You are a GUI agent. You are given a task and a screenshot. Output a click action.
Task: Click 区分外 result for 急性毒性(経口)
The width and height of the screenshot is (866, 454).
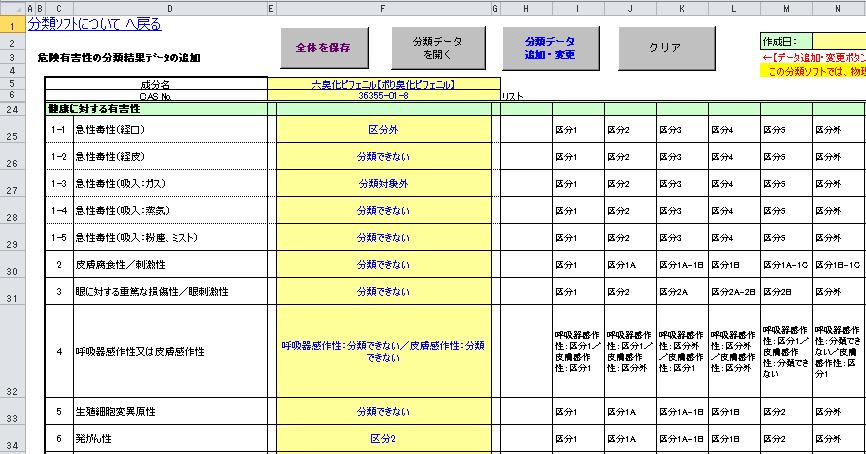(x=383, y=130)
